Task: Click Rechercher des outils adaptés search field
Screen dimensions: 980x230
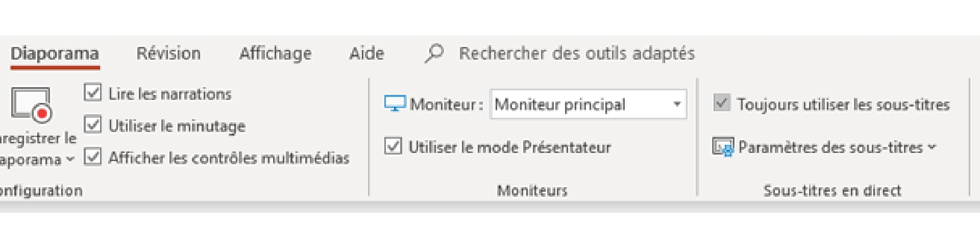Action: tap(577, 54)
